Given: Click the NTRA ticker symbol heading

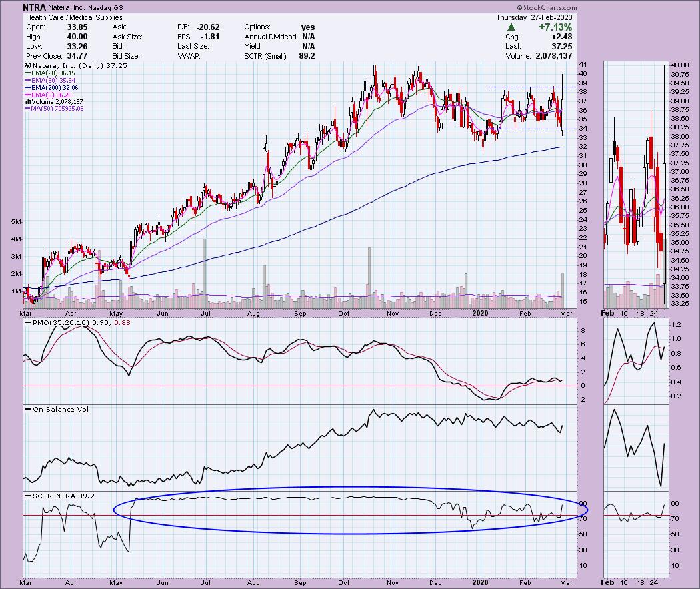Looking at the screenshot, I should click(35, 7).
